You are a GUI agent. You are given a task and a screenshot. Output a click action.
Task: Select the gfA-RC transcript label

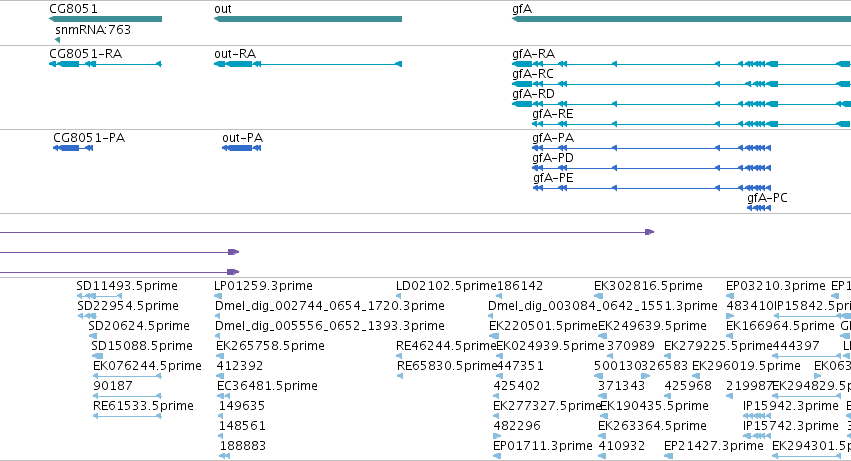(533, 74)
